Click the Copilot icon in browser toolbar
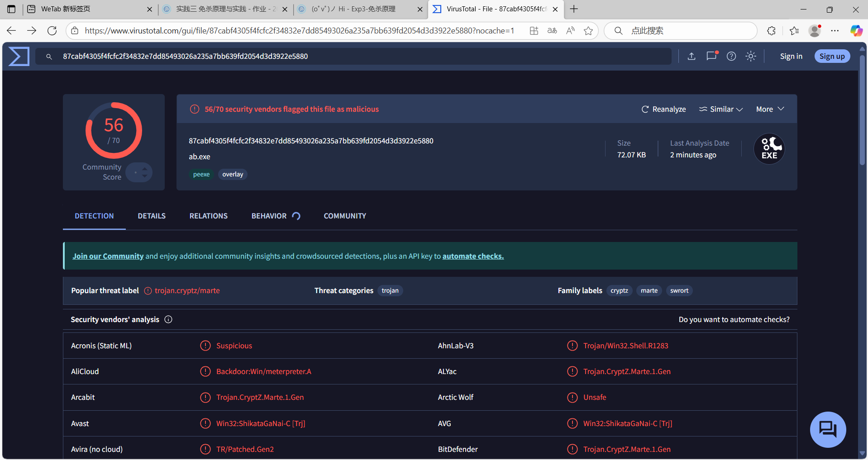 pyautogui.click(x=856, y=30)
